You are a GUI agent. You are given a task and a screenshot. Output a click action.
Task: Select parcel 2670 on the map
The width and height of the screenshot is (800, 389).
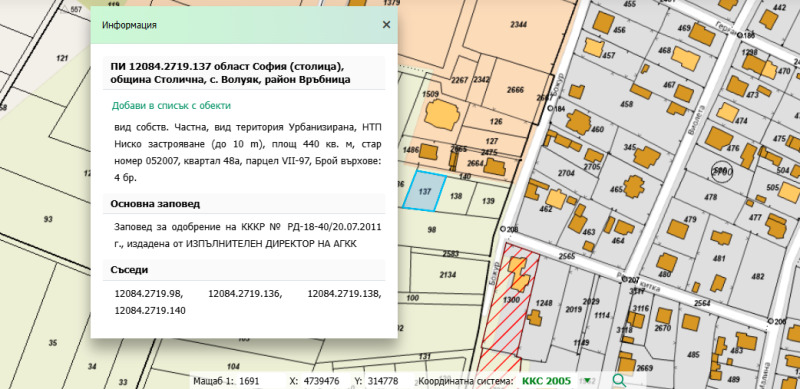(662, 328)
